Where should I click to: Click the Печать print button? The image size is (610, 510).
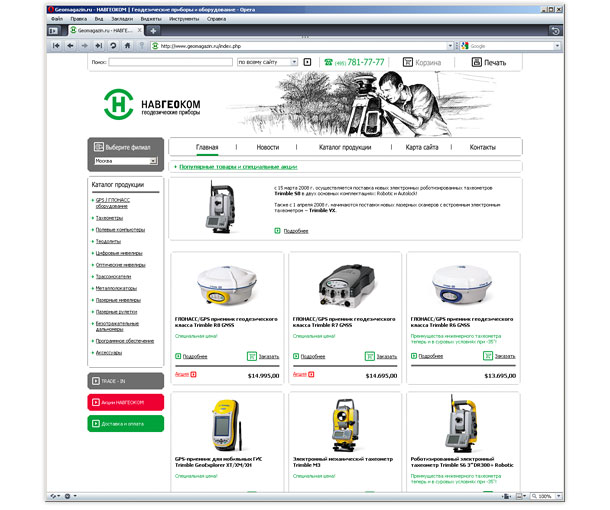click(489, 62)
